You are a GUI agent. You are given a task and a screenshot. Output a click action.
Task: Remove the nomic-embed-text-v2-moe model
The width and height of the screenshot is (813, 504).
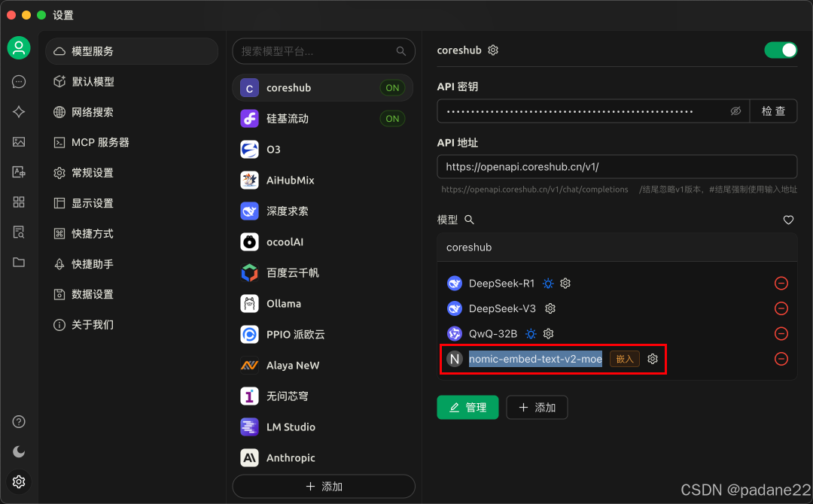781,359
